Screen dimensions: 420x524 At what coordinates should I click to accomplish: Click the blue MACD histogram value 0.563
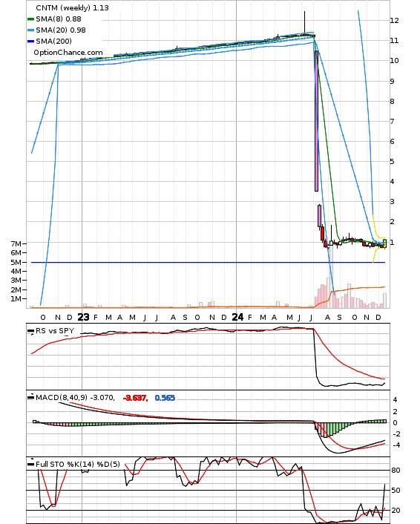pyautogui.click(x=165, y=398)
